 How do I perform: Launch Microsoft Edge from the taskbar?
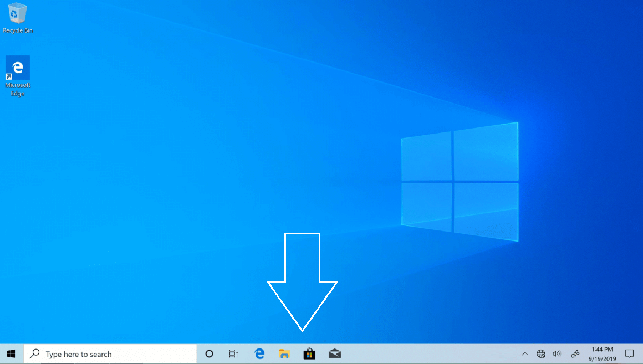pos(259,354)
